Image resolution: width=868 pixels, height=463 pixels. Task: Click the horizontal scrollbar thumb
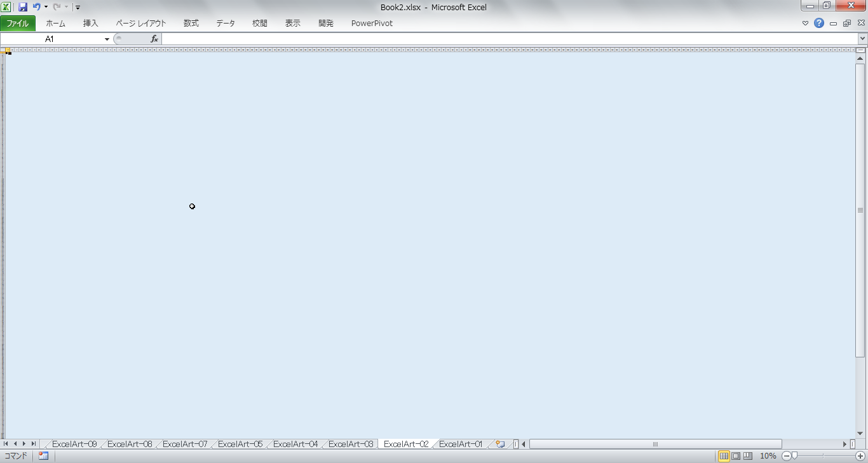pos(655,444)
